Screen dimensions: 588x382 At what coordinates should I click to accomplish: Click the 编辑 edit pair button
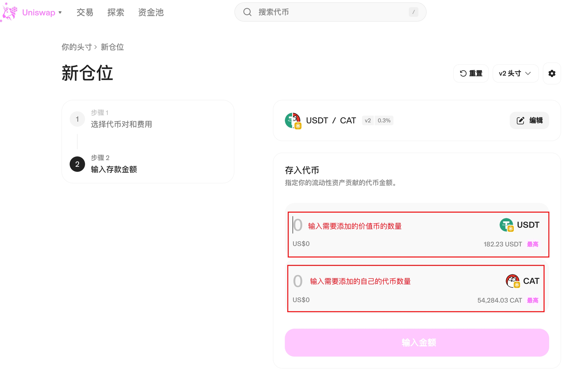(529, 120)
